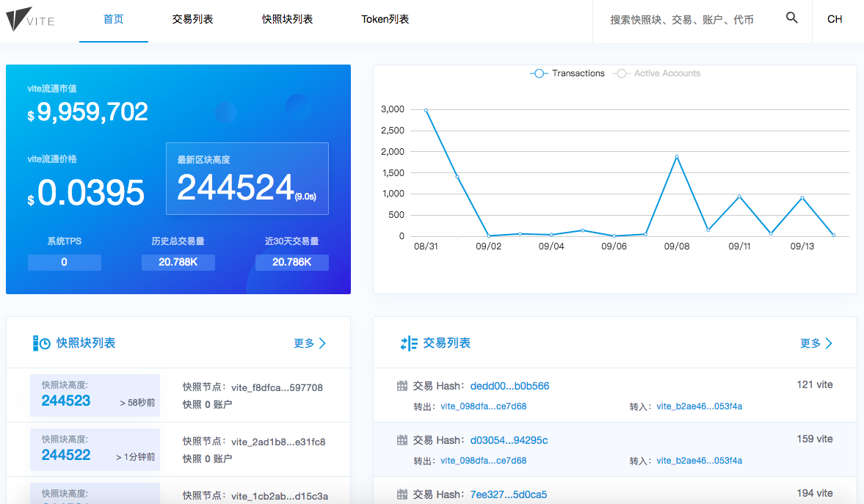The height and width of the screenshot is (504, 864).
Task: Click the transaction list header icon
Action: (409, 343)
